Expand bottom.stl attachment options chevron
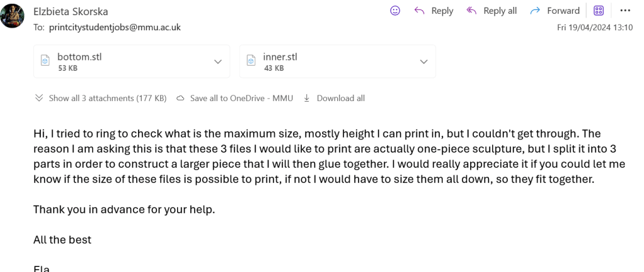The width and height of the screenshot is (644, 272). click(x=218, y=61)
